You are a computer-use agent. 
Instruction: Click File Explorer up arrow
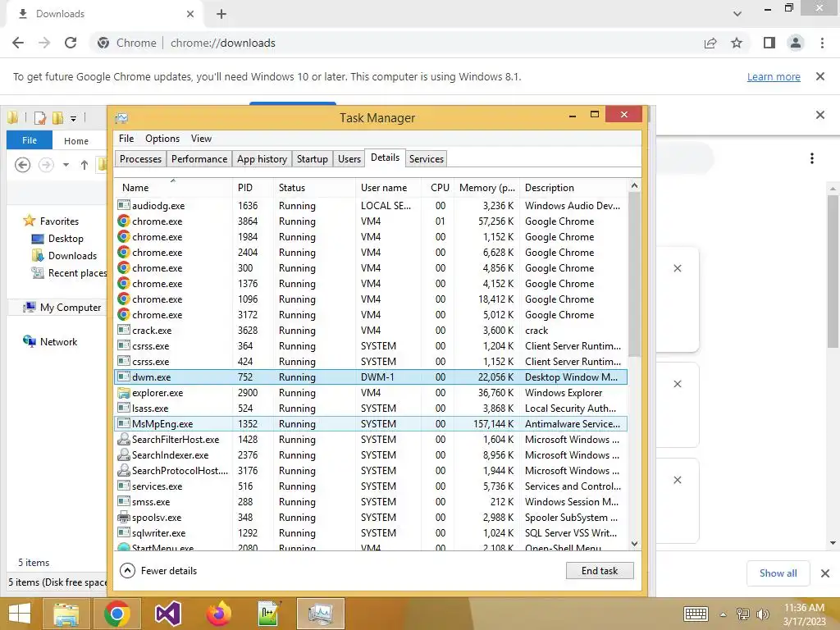[x=84, y=165]
